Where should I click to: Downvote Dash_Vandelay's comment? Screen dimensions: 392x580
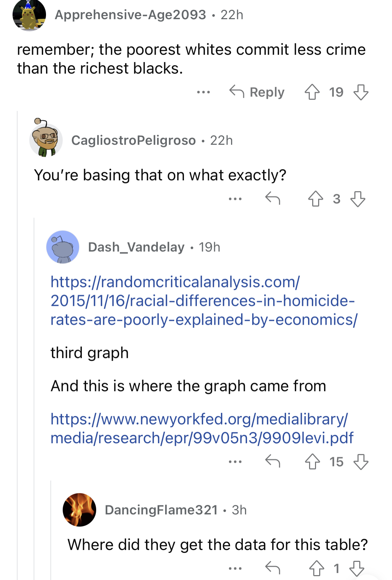(x=361, y=462)
